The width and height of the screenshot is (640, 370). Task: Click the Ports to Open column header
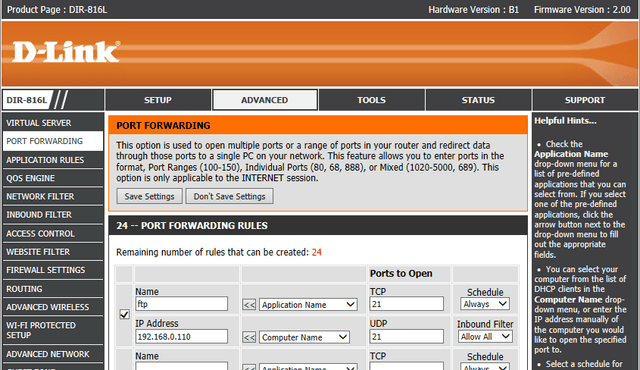coord(401,273)
